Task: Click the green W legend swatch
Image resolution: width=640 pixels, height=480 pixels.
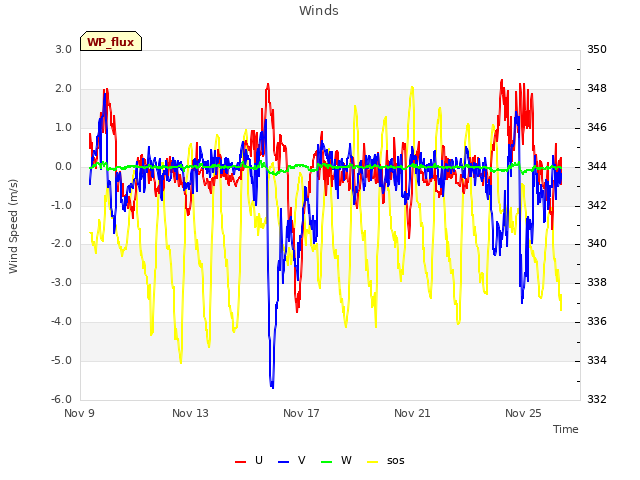Action: (327, 462)
